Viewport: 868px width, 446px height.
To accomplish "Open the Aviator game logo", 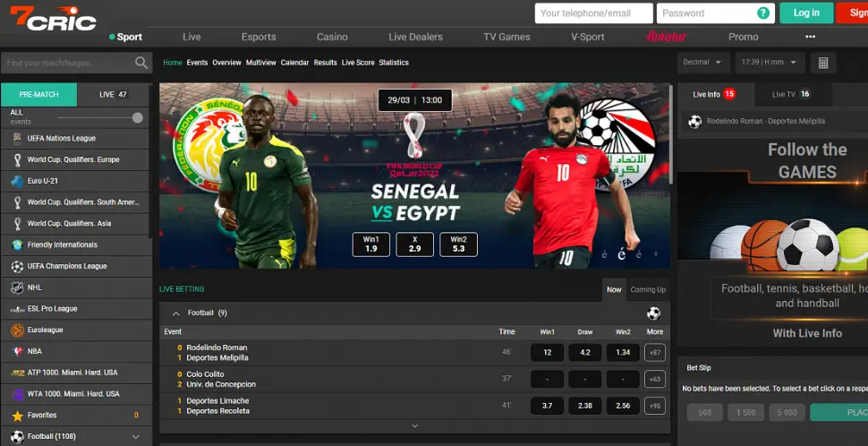I will coord(667,37).
